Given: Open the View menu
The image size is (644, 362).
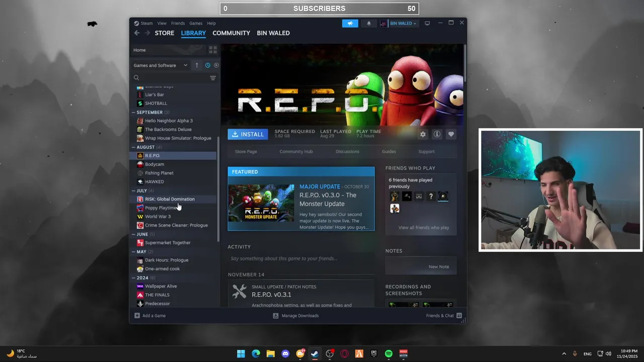Looking at the screenshot, I should [162, 23].
